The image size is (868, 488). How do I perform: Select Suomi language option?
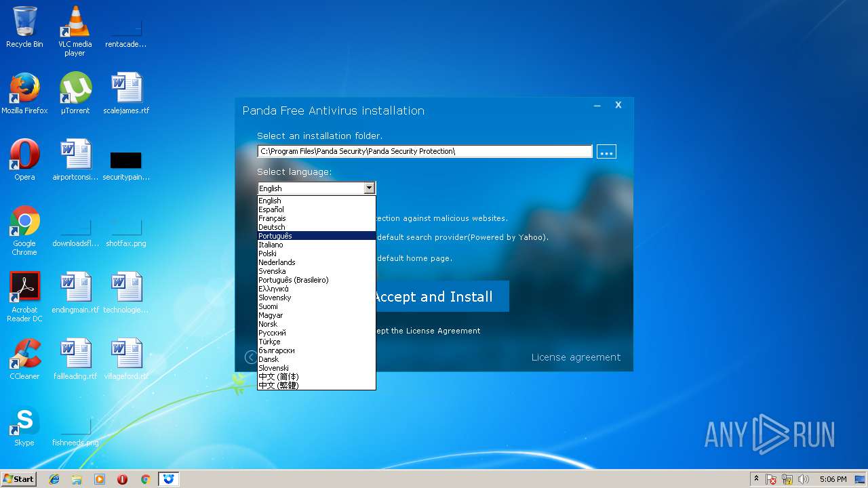317,306
